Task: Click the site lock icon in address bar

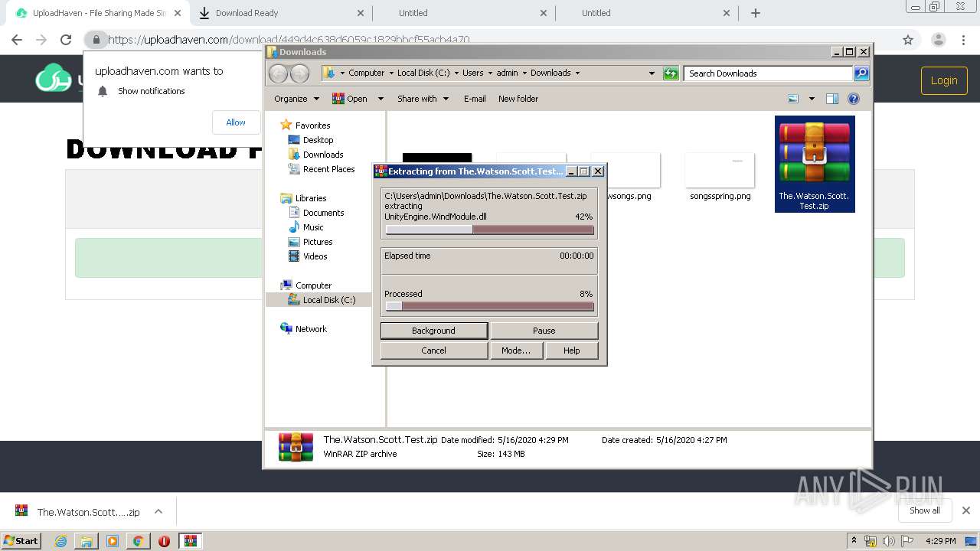Action: click(x=96, y=40)
